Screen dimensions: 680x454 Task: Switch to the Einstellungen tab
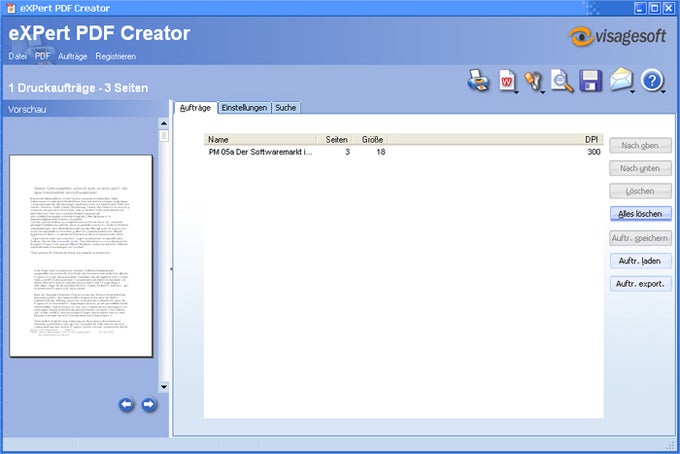pyautogui.click(x=244, y=108)
